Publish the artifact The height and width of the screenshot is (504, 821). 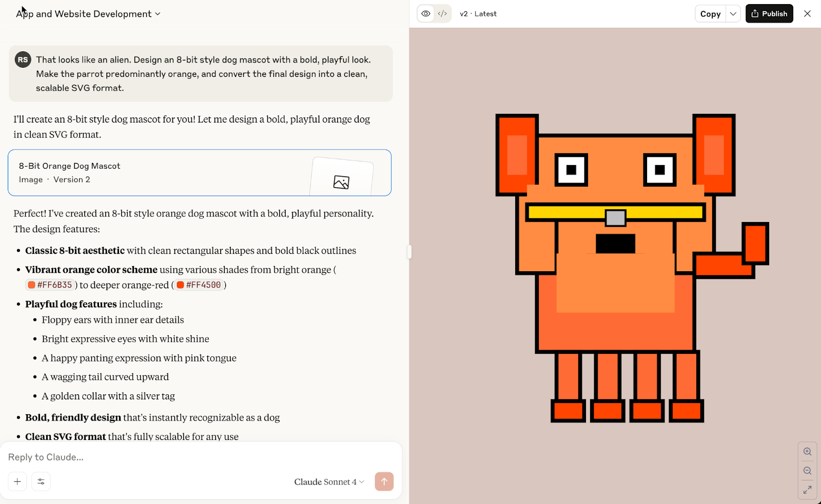click(769, 14)
